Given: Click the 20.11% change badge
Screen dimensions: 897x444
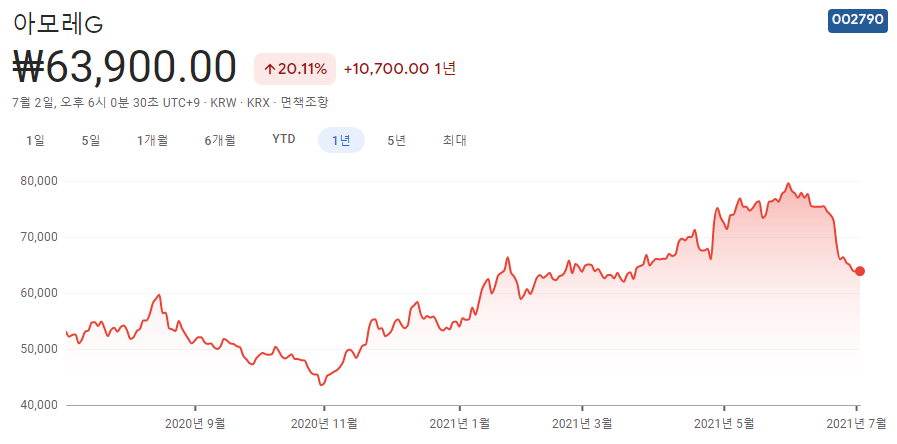Looking at the screenshot, I should pyautogui.click(x=295, y=69).
